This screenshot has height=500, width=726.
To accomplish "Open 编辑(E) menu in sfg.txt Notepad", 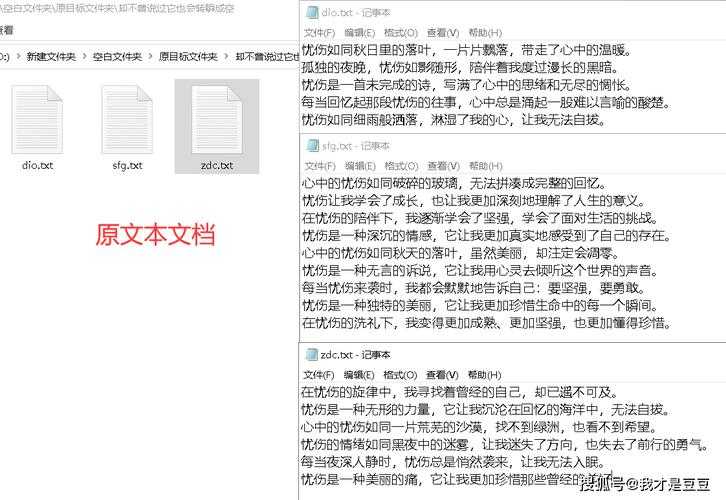I will [x=360, y=166].
